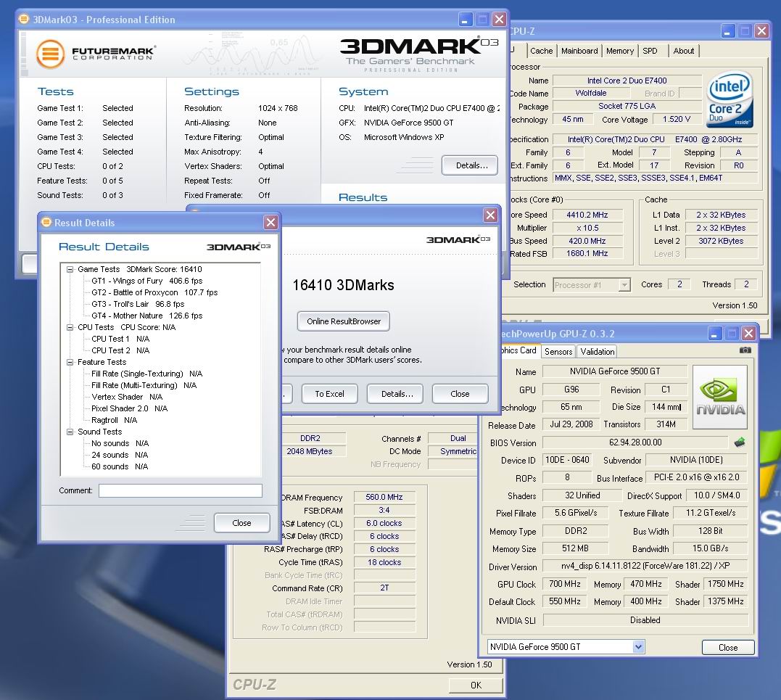Select the CPU Test 1 tree row
This screenshot has width=781, height=700.
click(x=120, y=339)
